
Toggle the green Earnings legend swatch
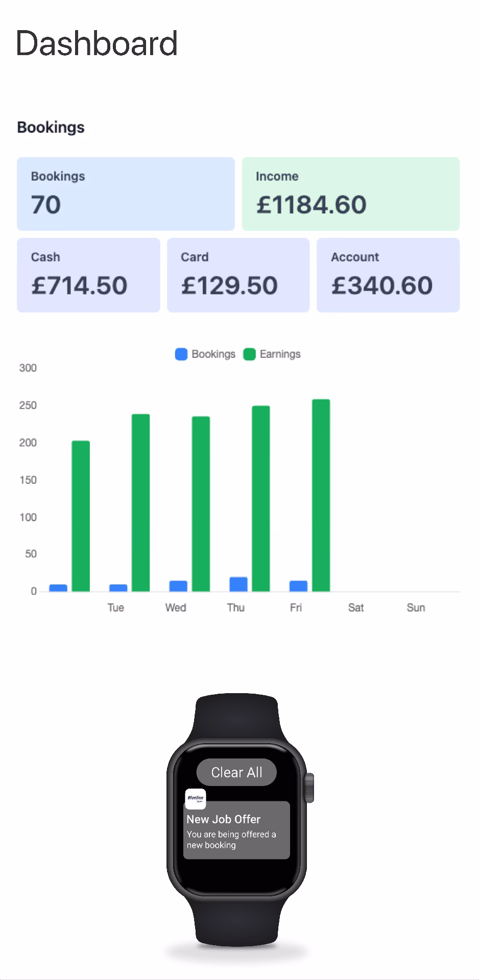tap(249, 354)
